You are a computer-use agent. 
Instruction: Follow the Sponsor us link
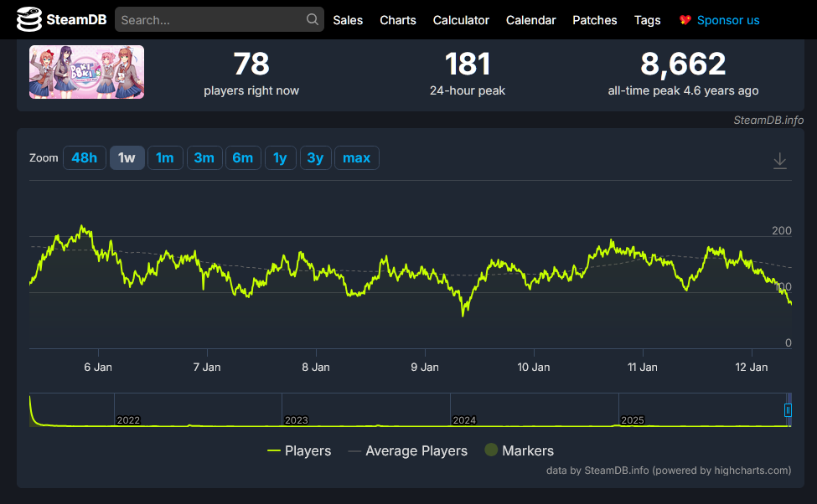pos(728,20)
